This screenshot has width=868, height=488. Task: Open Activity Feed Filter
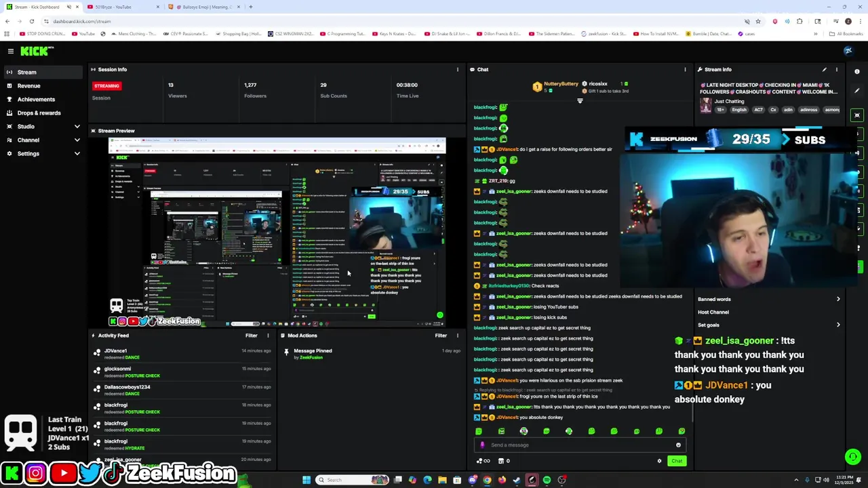(251, 335)
